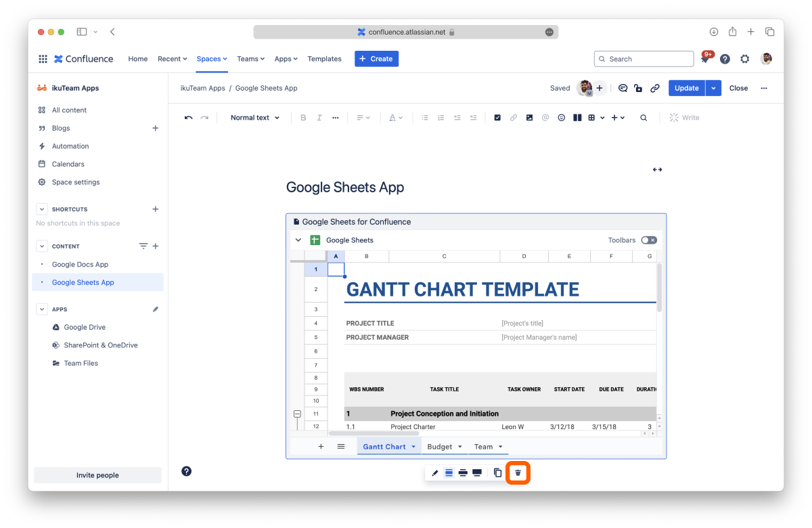Open text color dropdown

396,118
